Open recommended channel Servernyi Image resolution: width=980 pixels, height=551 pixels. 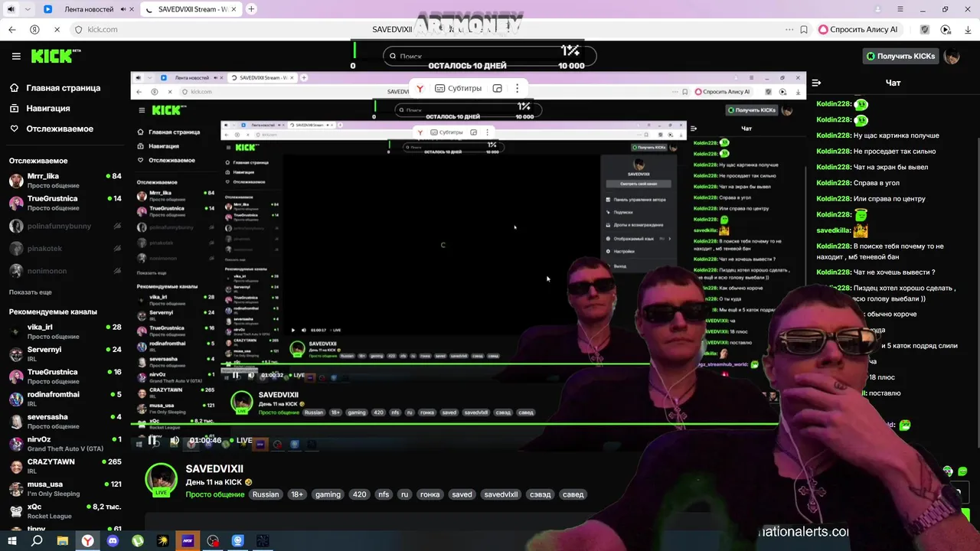coord(65,354)
